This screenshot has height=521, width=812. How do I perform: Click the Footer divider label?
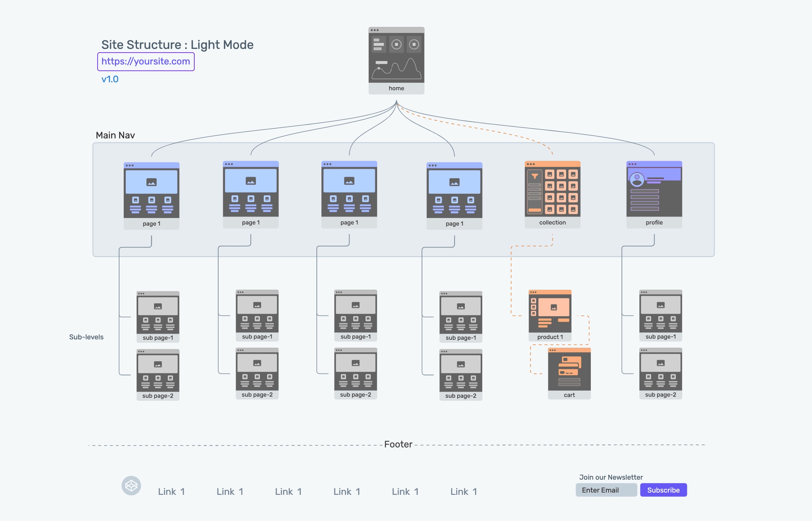[398, 444]
